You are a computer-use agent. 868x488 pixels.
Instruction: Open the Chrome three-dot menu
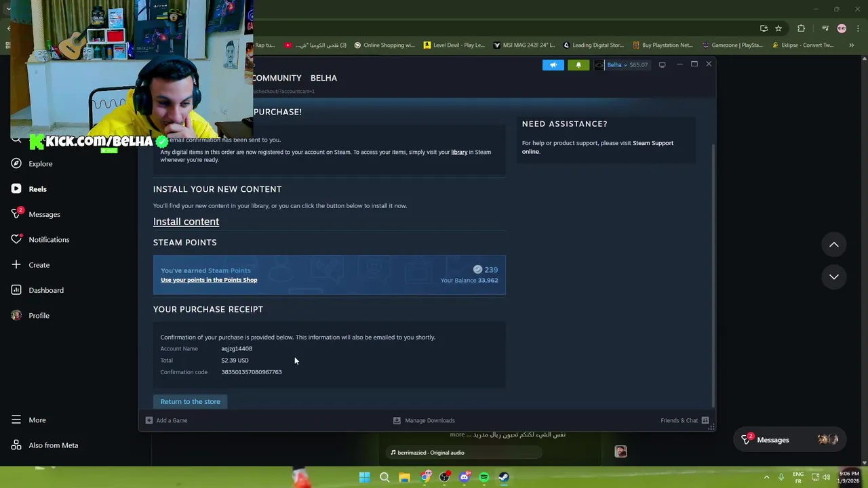point(859,28)
